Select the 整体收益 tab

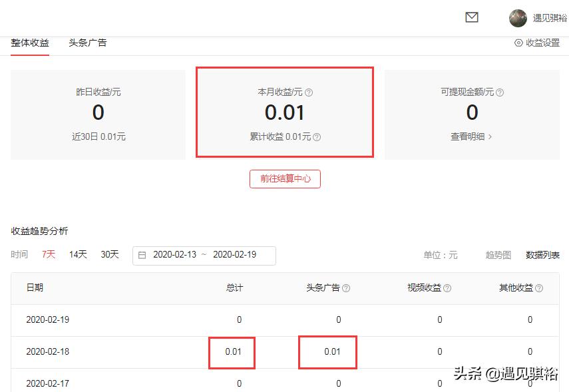pyautogui.click(x=29, y=43)
